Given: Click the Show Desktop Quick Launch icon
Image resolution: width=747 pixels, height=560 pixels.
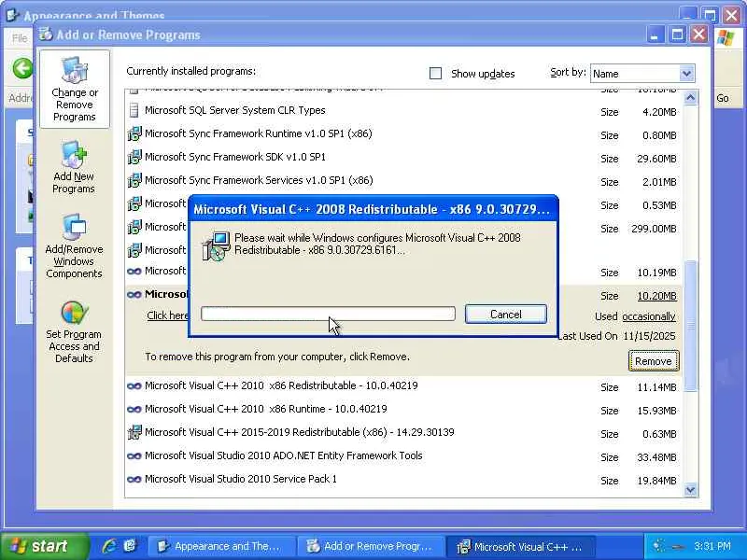Looking at the screenshot, I should click(130, 546).
